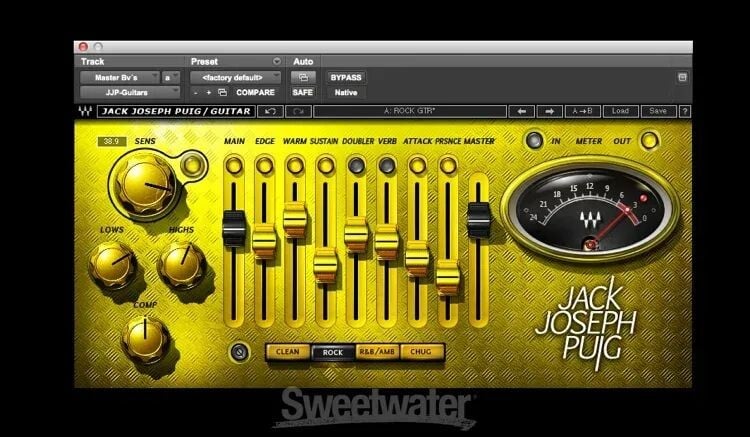Toggle the SUSTAIN channel LED button
Image resolution: width=750 pixels, height=437 pixels.
tap(326, 166)
